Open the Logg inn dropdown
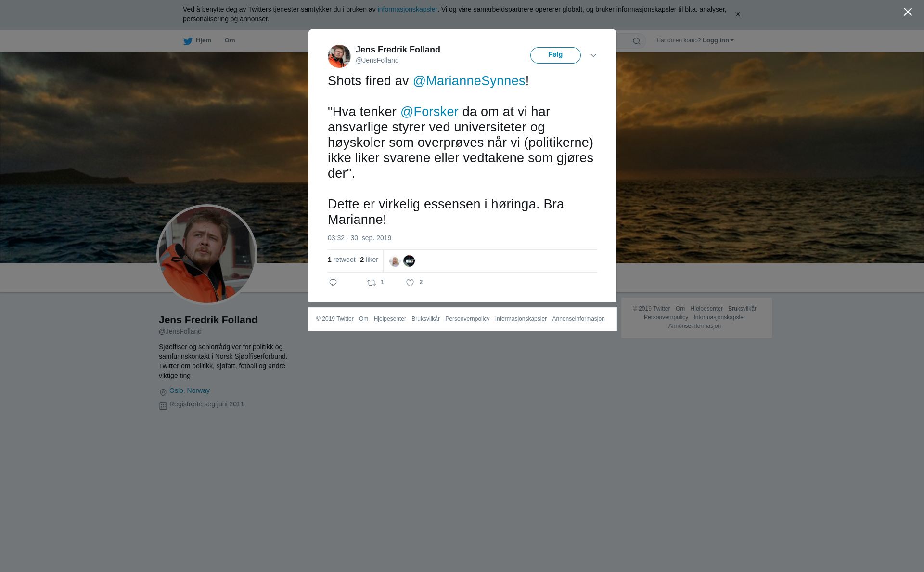Viewport: 924px width, 572px height. point(718,40)
